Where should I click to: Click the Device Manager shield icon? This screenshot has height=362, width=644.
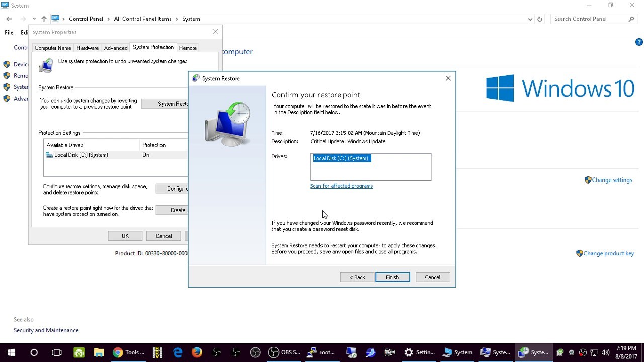click(x=7, y=64)
